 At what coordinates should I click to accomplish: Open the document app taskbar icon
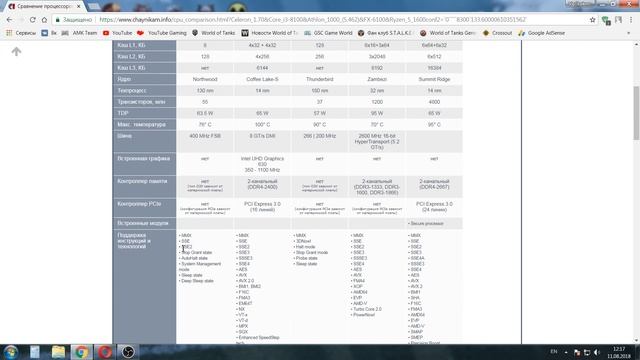point(35,352)
